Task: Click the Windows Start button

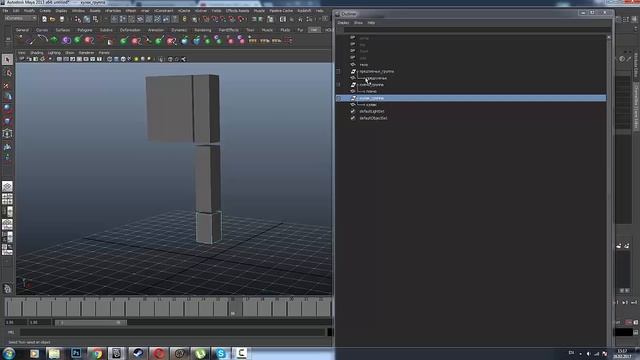Action: [9, 353]
